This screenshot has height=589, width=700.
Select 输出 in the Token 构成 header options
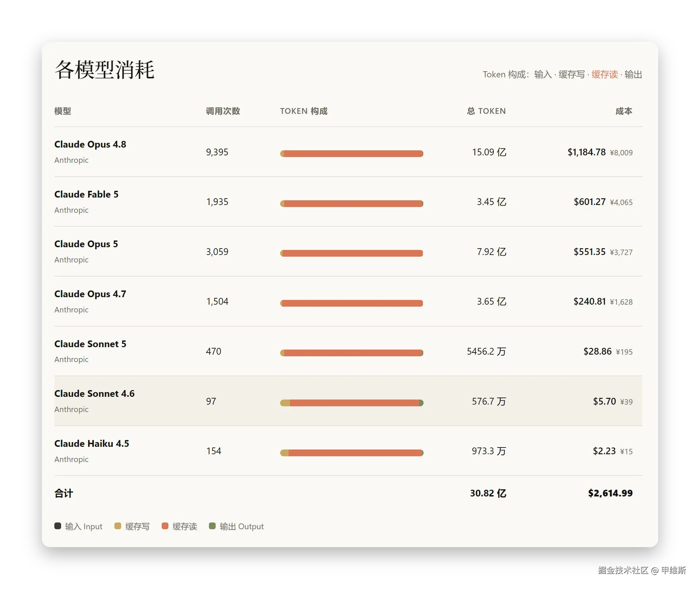[x=633, y=74]
